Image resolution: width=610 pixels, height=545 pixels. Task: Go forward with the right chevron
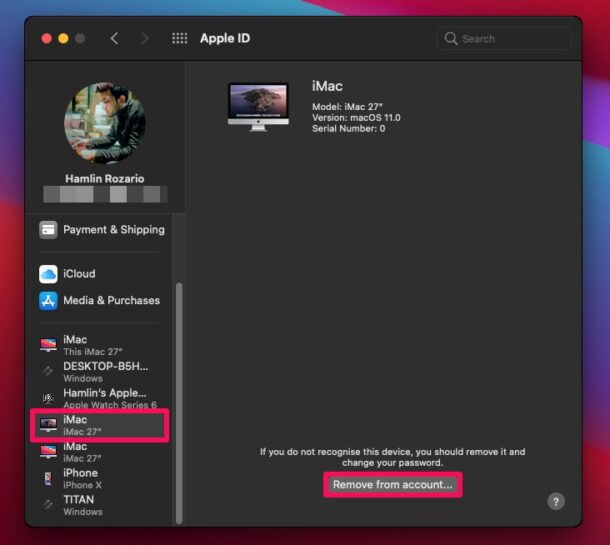pyautogui.click(x=144, y=39)
